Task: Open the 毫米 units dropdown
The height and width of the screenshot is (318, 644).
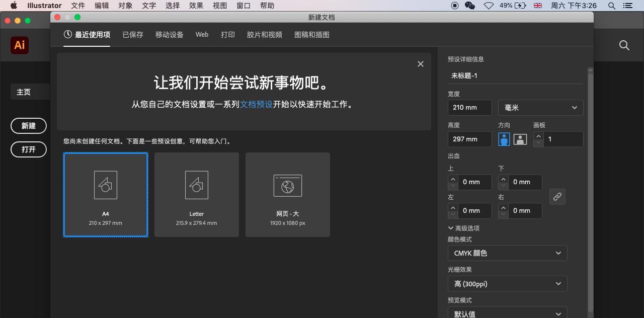Action: pyautogui.click(x=541, y=108)
